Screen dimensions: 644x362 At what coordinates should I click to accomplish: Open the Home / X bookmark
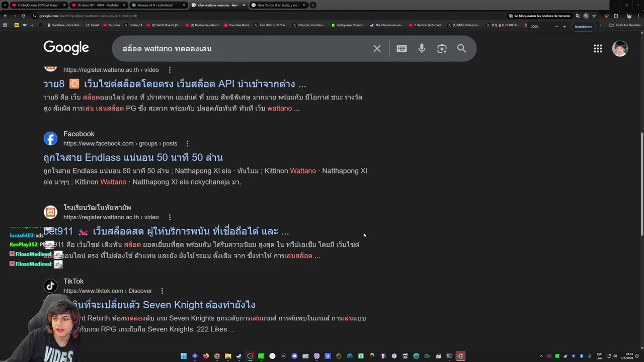click(x=133, y=25)
